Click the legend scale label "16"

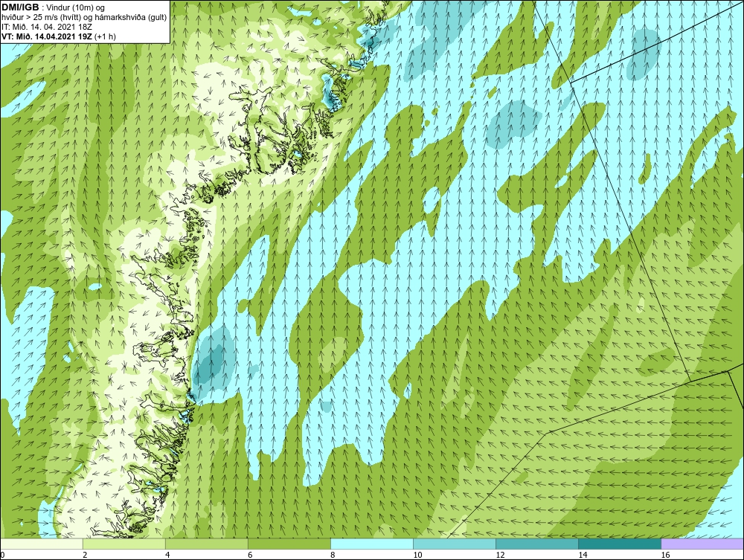tap(665, 556)
